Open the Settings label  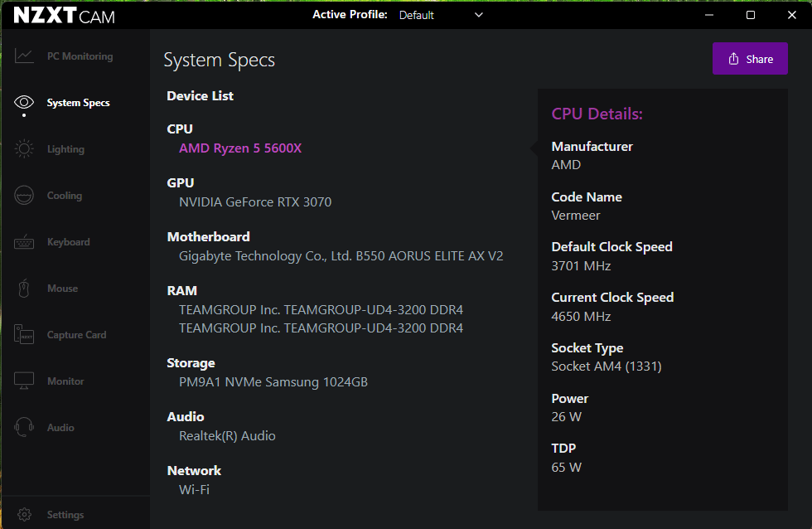click(65, 515)
